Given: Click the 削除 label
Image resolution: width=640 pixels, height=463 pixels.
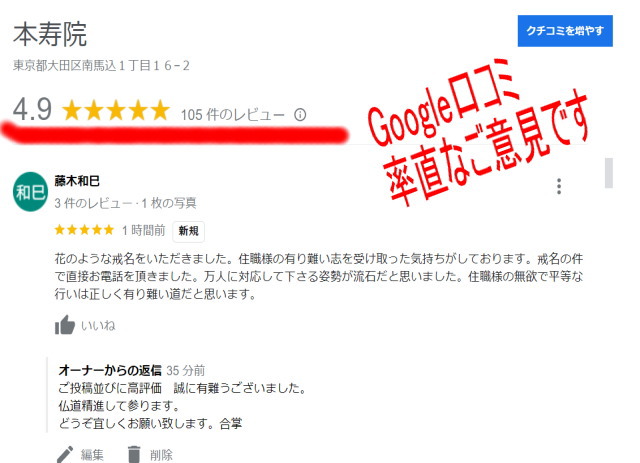Looking at the screenshot, I should (x=161, y=455).
